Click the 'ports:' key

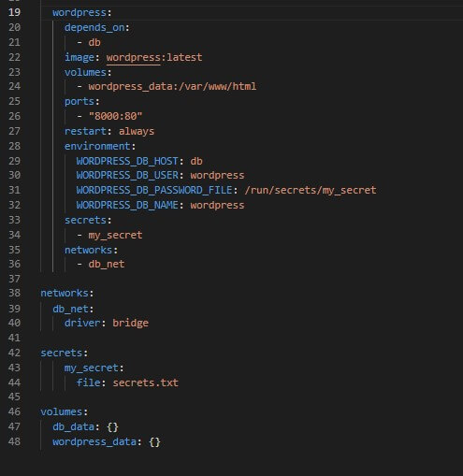(82, 101)
